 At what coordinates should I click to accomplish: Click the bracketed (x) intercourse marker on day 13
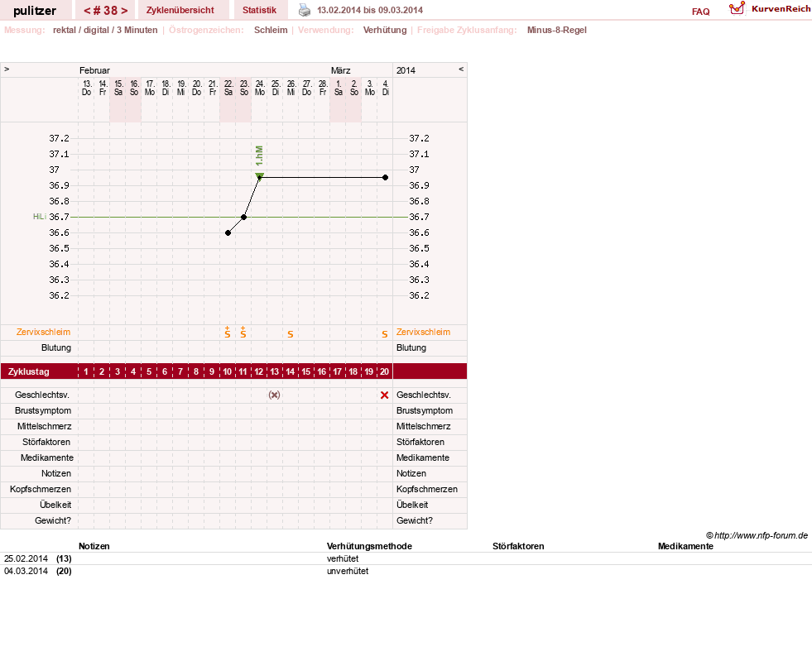click(275, 395)
